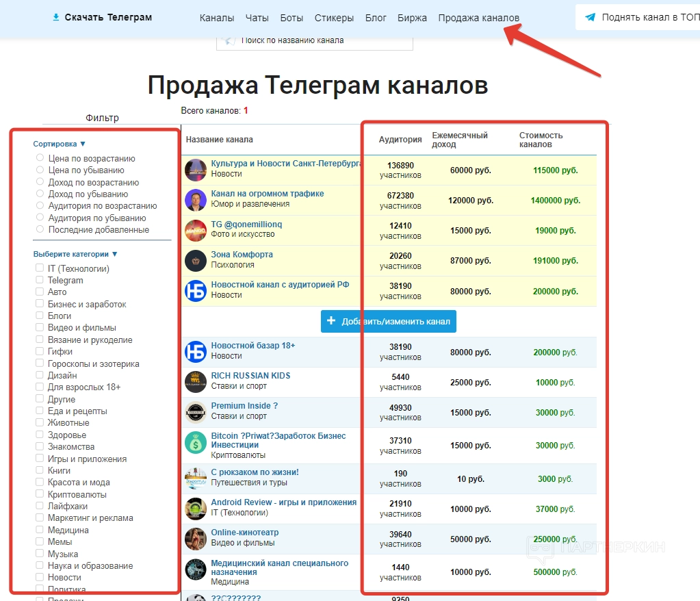Check the Авто category

click(39, 291)
